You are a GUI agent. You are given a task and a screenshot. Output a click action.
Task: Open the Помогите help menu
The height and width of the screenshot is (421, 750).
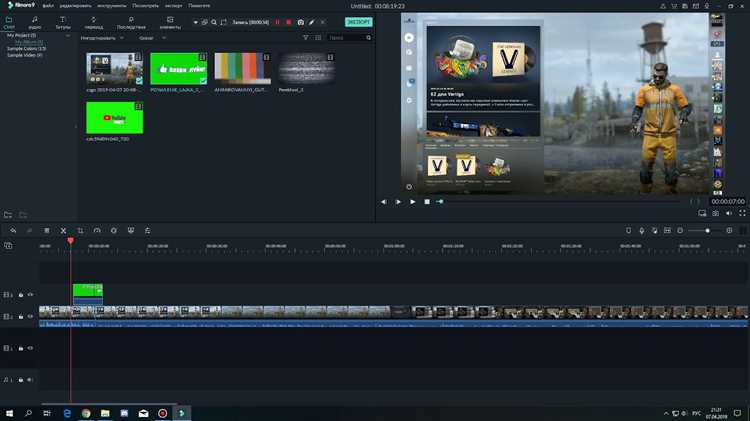pos(199,6)
